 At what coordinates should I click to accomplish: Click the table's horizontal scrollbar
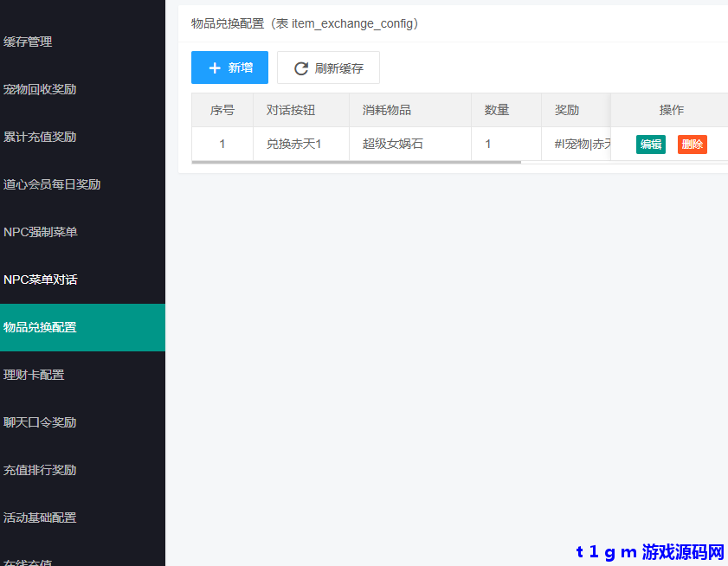[x=356, y=162]
